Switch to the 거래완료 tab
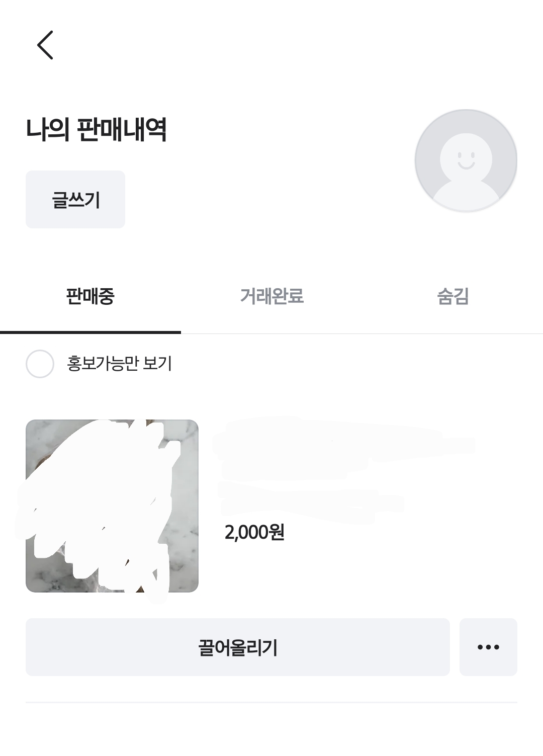Viewport: 543px width, 756px height. 271,296
